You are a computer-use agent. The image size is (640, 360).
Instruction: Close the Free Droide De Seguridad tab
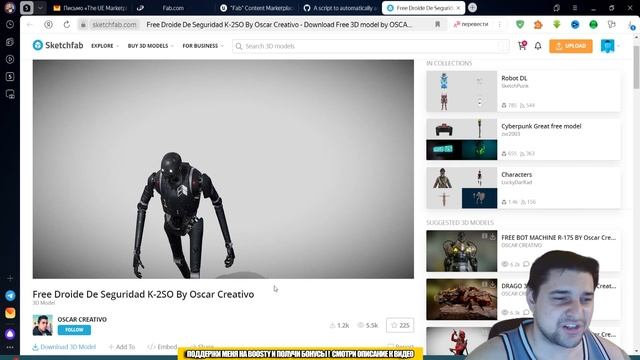click(458, 8)
